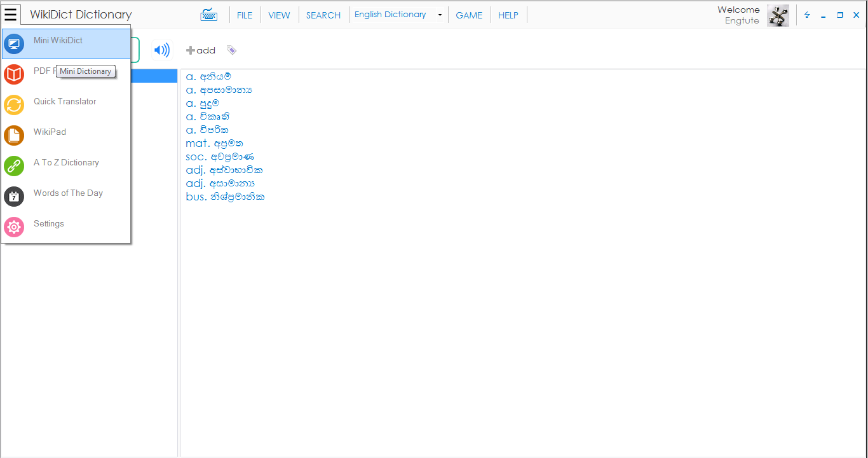This screenshot has height=458, width=868.
Task: Click the first 'adj.' definition line
Action: click(224, 170)
